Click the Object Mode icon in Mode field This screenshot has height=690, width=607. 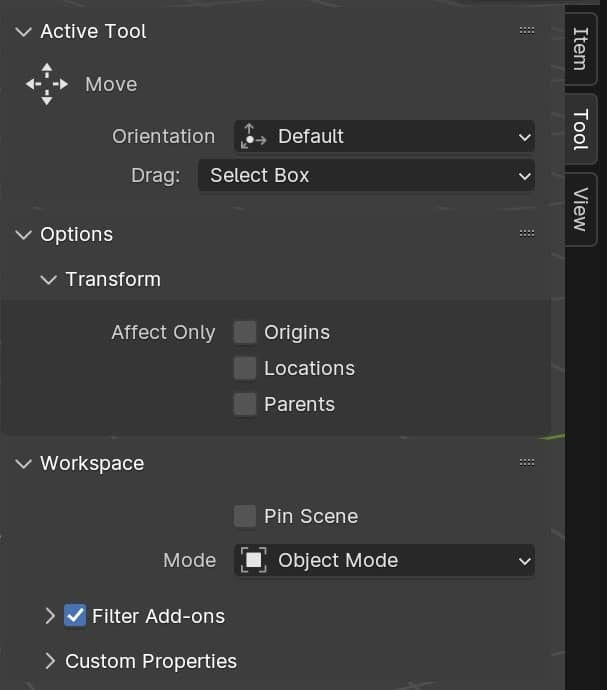[x=254, y=561]
